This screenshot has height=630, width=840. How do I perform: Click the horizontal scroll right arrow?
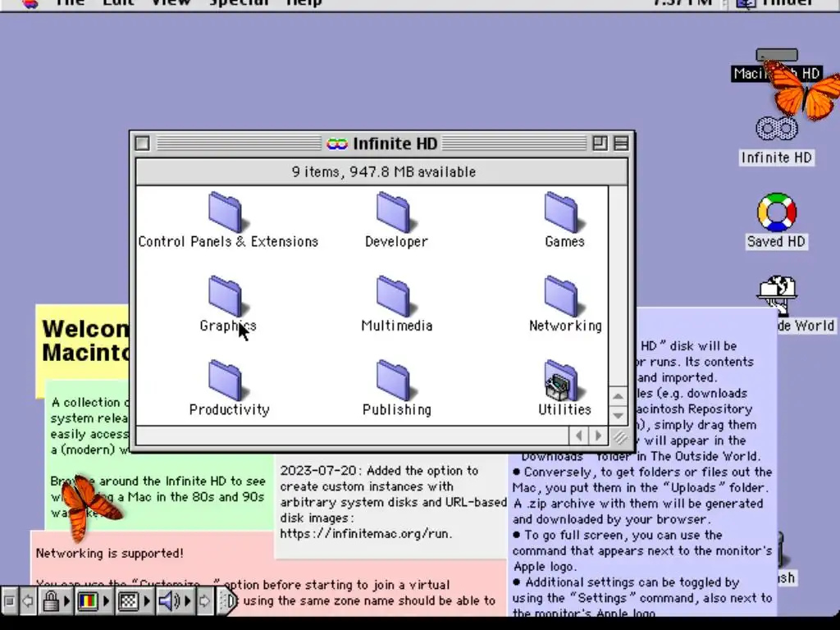[x=598, y=436]
